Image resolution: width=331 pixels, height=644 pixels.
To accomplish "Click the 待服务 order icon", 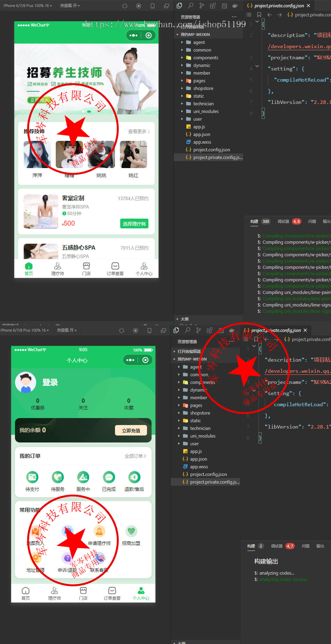I will pos(58,477).
